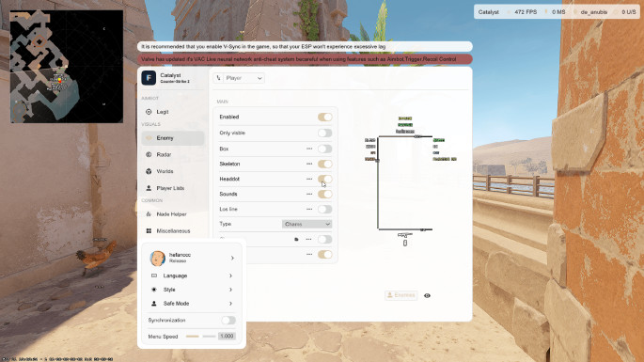The height and width of the screenshot is (362, 644).
Task: Go to the Worlds tab
Action: pyautogui.click(x=172, y=171)
